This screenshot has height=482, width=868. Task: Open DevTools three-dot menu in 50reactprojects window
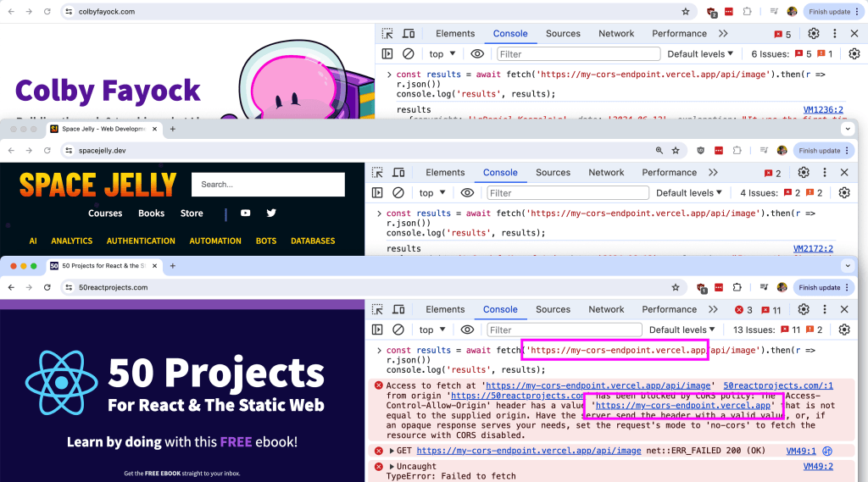coord(825,309)
